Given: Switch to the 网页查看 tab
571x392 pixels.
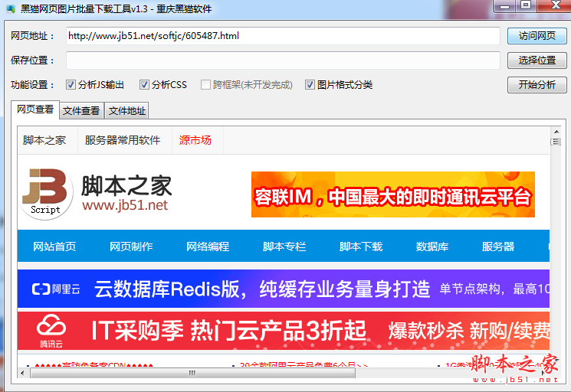Looking at the screenshot, I should (35, 109).
